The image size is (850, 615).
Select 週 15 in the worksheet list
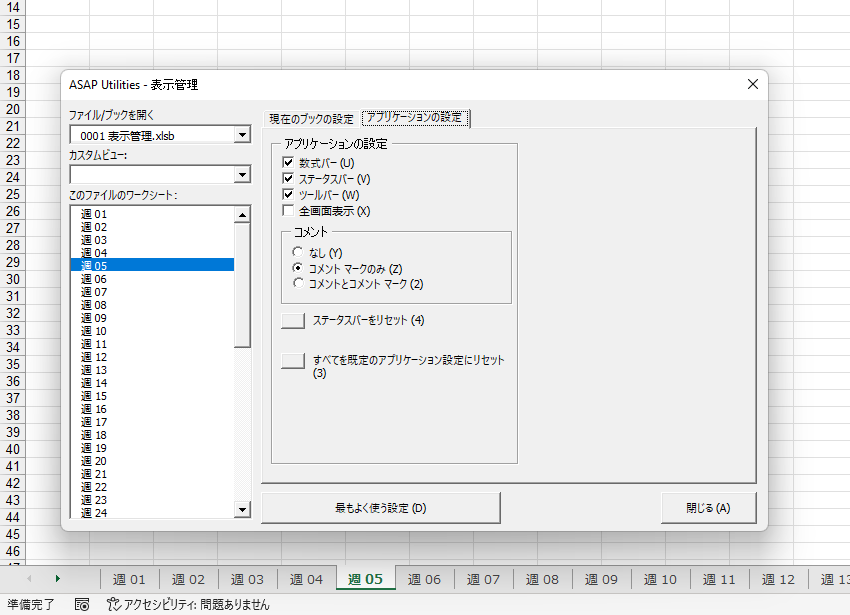click(152, 396)
